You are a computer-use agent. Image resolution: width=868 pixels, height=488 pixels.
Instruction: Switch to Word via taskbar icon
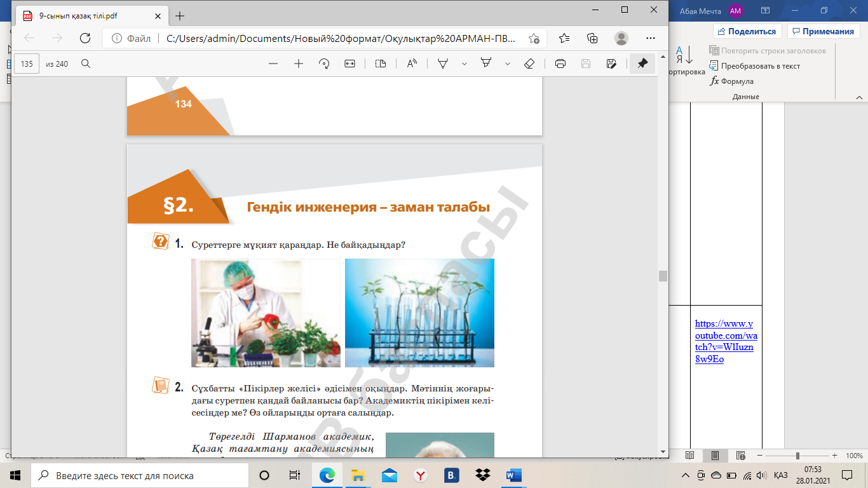tap(513, 475)
